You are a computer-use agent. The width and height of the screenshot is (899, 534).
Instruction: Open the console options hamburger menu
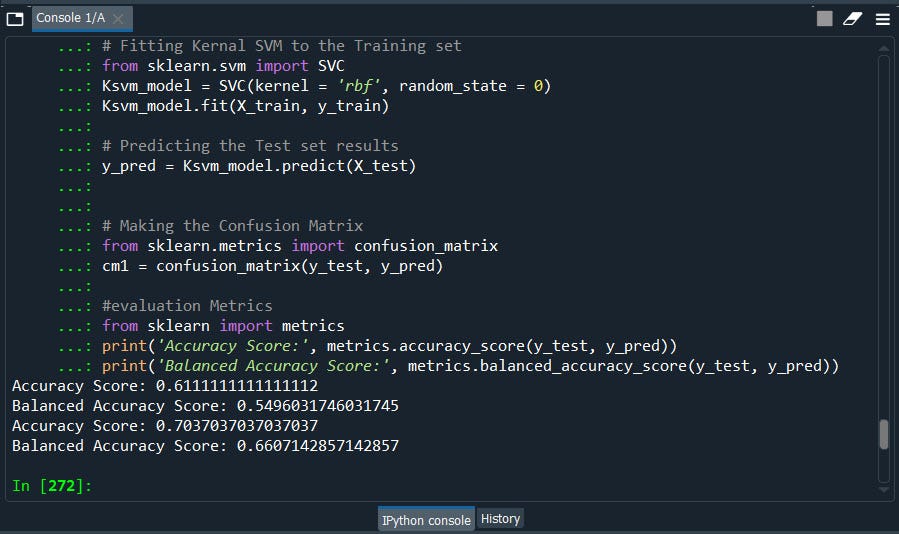coord(883,20)
